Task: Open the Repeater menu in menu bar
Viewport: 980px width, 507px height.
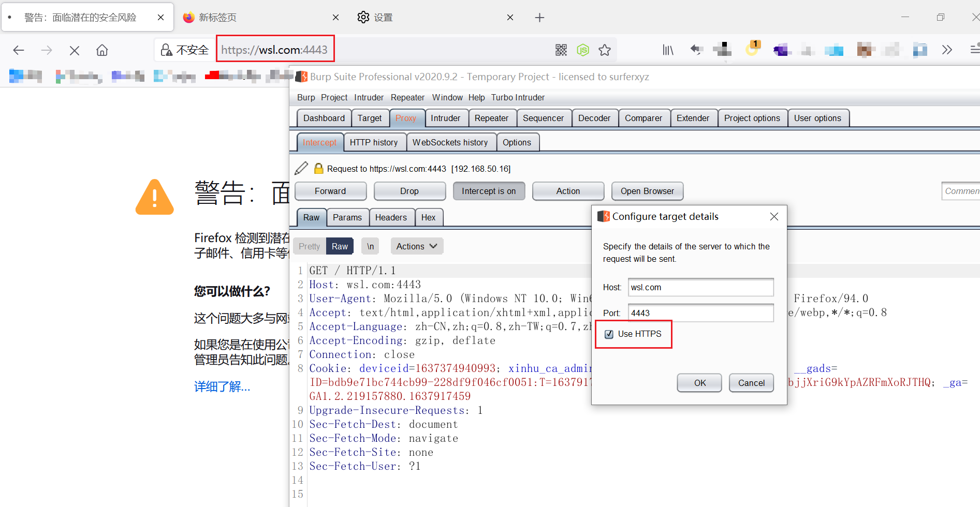Action: [407, 97]
